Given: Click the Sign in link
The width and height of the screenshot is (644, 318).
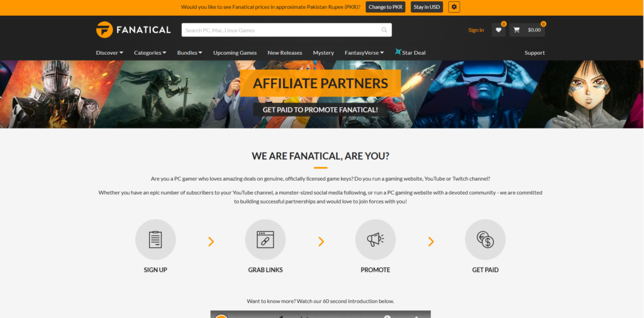Looking at the screenshot, I should click(476, 30).
